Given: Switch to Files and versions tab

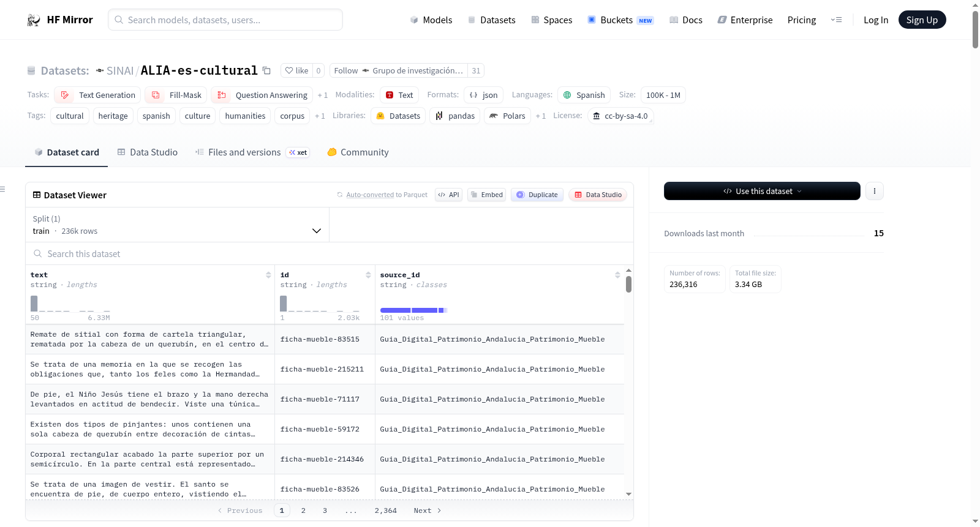Looking at the screenshot, I should [x=252, y=152].
